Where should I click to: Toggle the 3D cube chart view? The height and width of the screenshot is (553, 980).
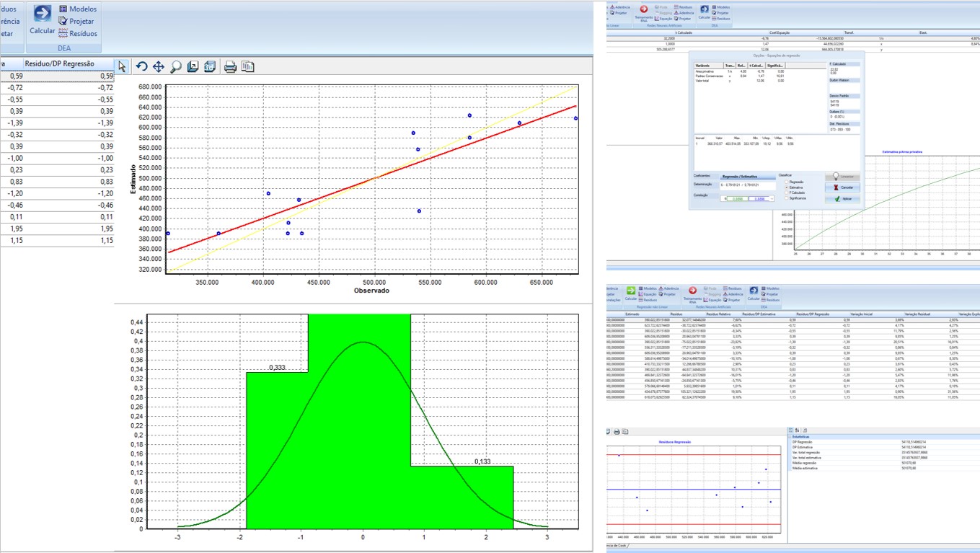210,66
